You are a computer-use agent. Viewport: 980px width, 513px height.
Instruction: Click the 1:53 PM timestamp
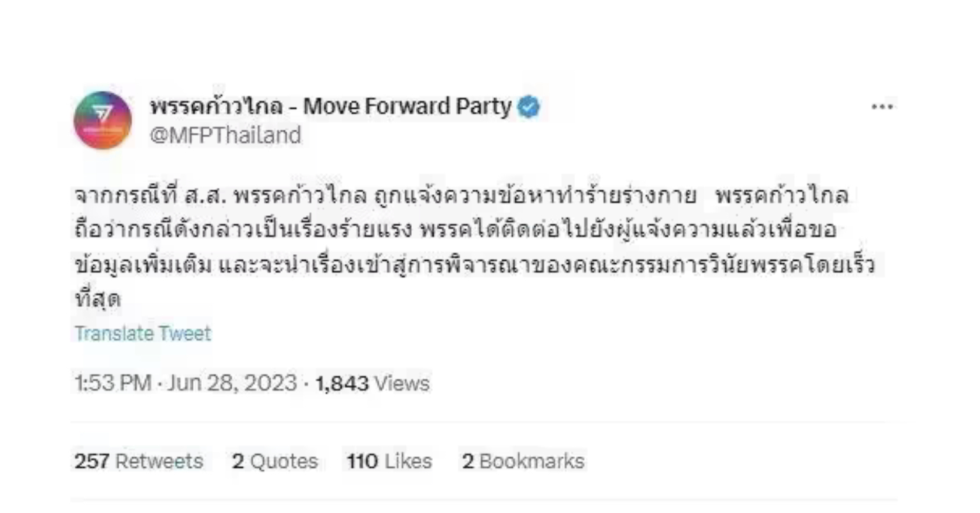pyautogui.click(x=112, y=383)
